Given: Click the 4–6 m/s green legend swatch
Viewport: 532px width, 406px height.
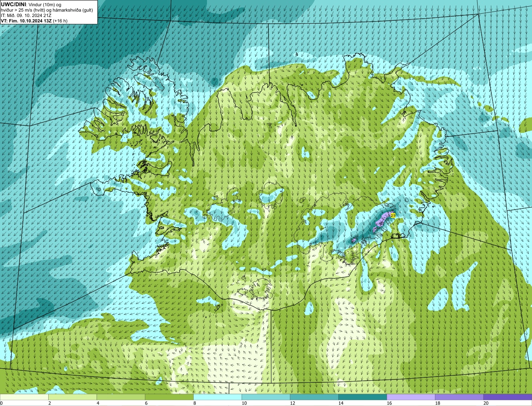Looking at the screenshot, I should [x=121, y=397].
